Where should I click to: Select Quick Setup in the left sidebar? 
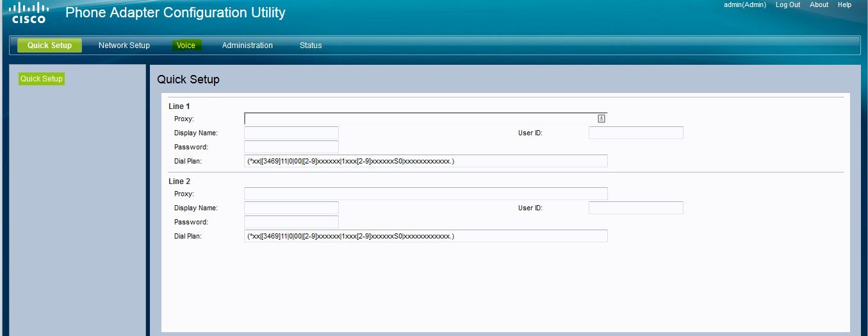(42, 79)
